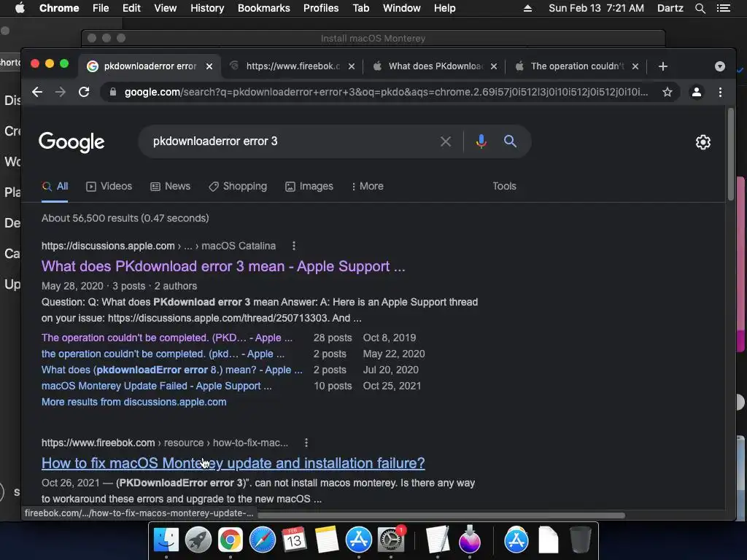
Task: Open options for discussions.apple.com result
Action: pos(294,246)
